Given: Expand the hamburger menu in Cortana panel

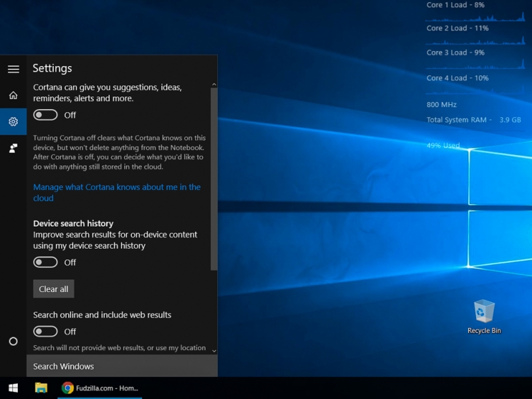Looking at the screenshot, I should click(13, 69).
